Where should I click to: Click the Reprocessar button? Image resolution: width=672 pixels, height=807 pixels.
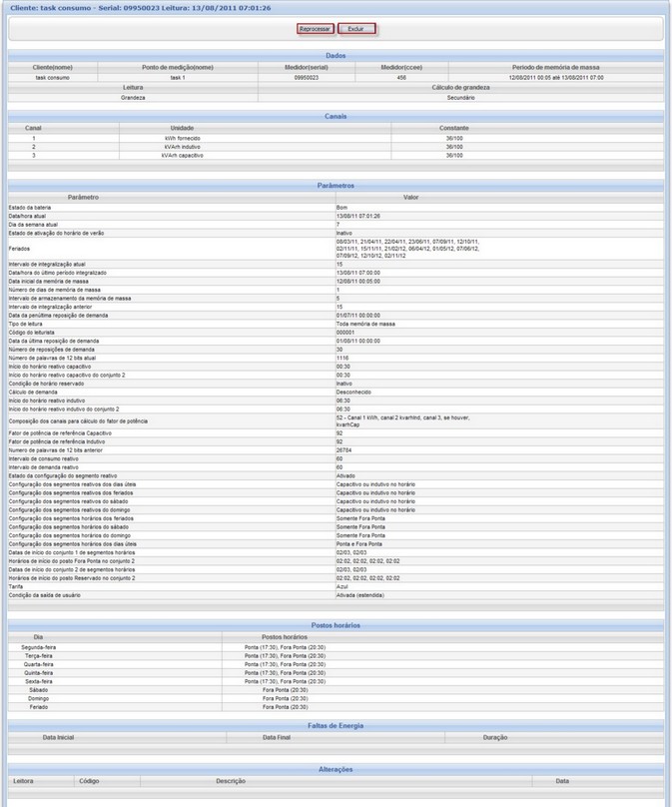(316, 29)
